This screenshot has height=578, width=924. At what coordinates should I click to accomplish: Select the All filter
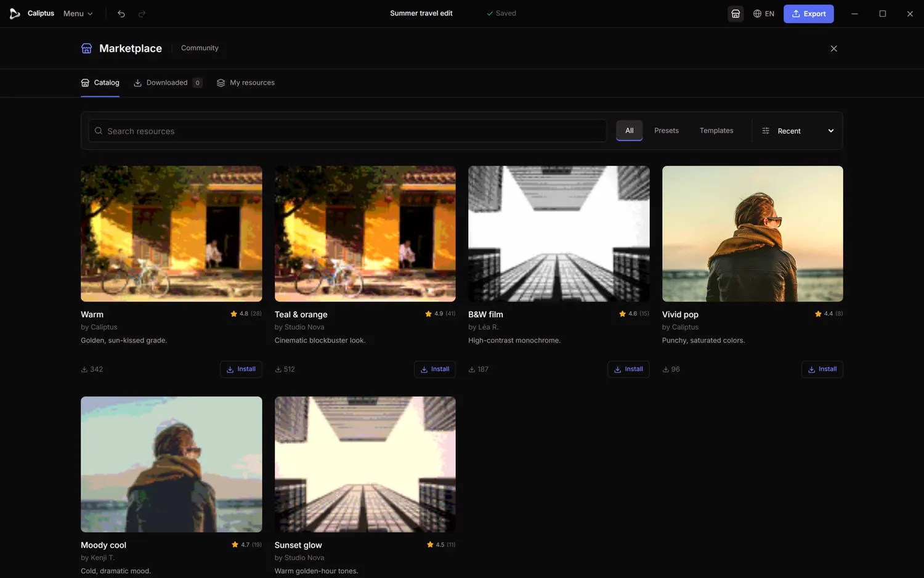tap(630, 131)
